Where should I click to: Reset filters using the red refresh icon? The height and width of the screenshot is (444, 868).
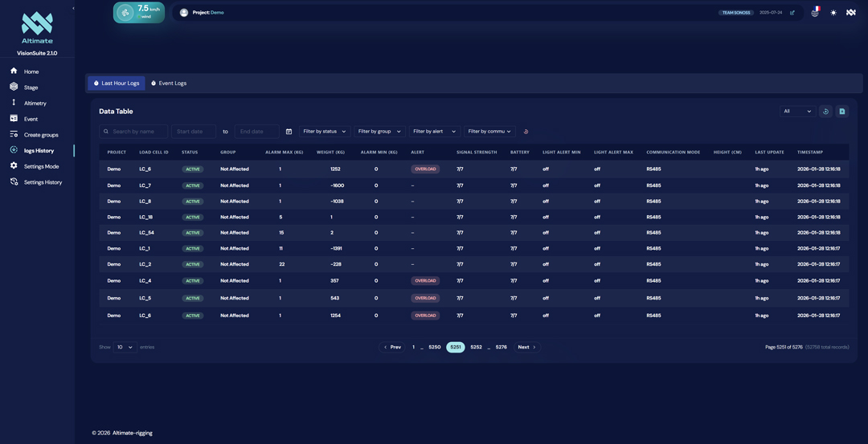(526, 132)
